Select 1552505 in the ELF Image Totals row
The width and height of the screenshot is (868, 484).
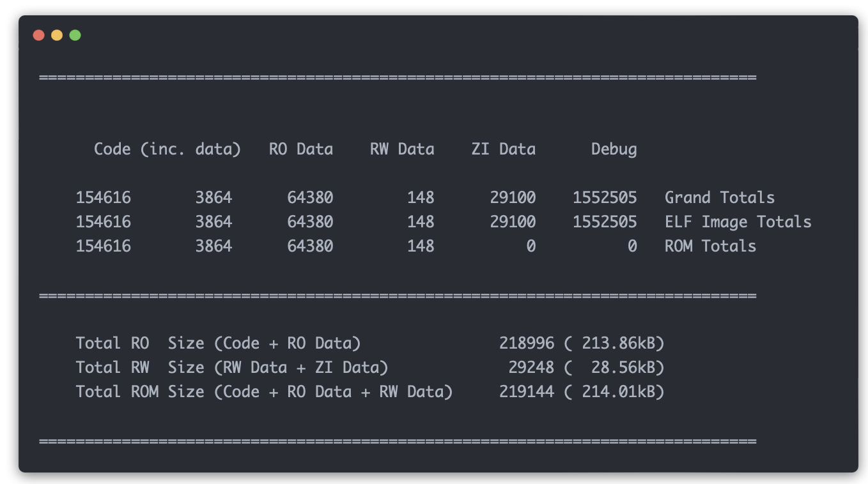[605, 222]
